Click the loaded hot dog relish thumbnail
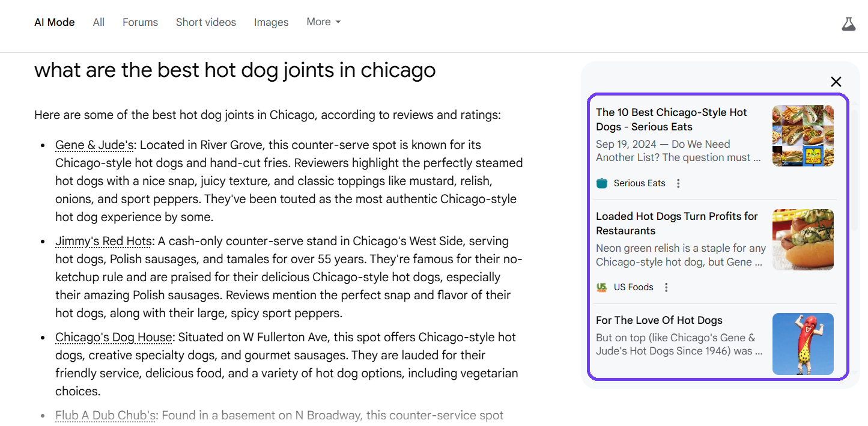Viewport: 868px width, 426px height. click(803, 240)
